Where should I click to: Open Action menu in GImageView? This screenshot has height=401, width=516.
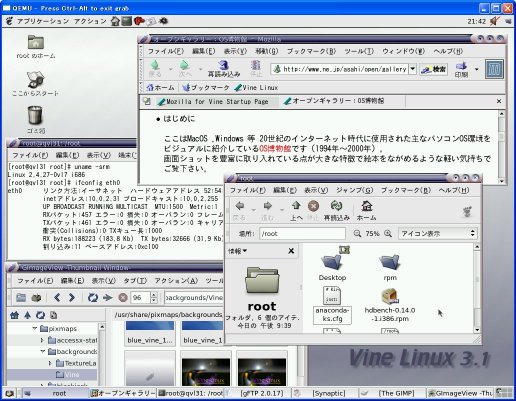176,281
